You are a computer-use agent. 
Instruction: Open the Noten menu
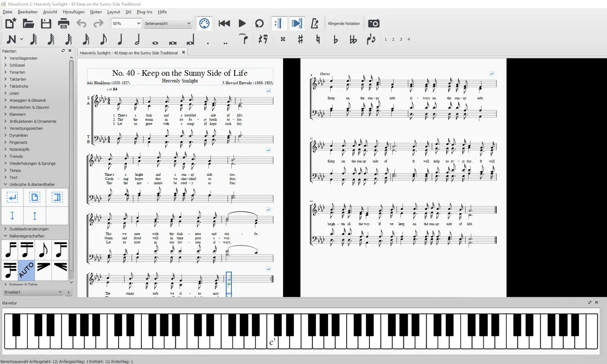[96, 12]
